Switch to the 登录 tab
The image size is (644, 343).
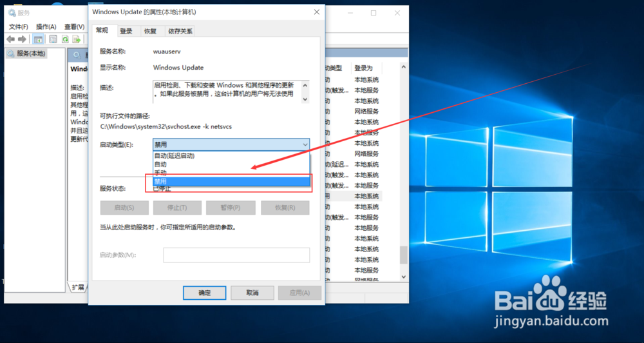(x=126, y=31)
